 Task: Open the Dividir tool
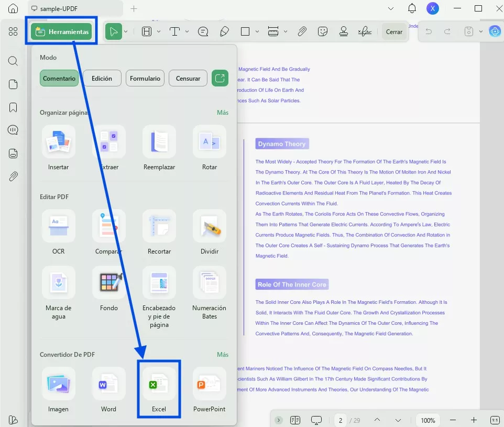click(x=210, y=233)
